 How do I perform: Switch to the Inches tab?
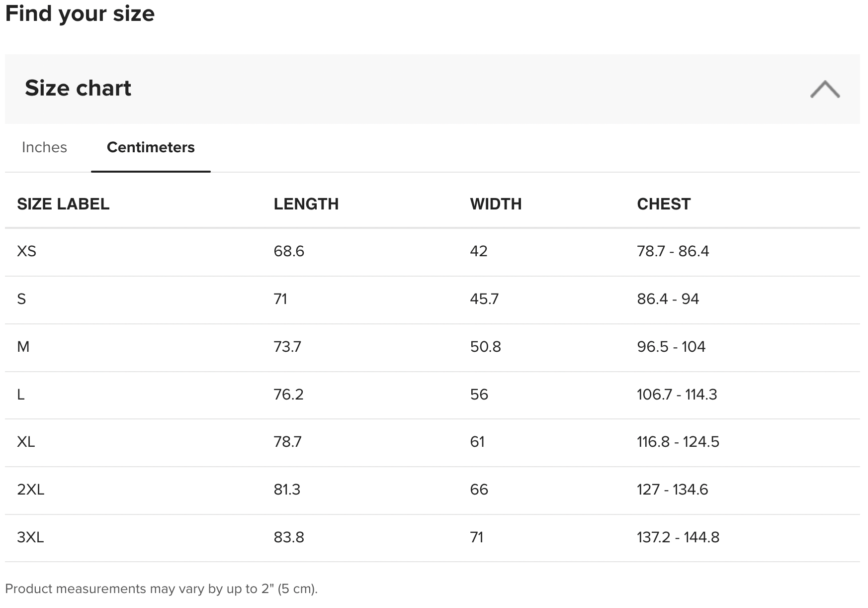44,147
